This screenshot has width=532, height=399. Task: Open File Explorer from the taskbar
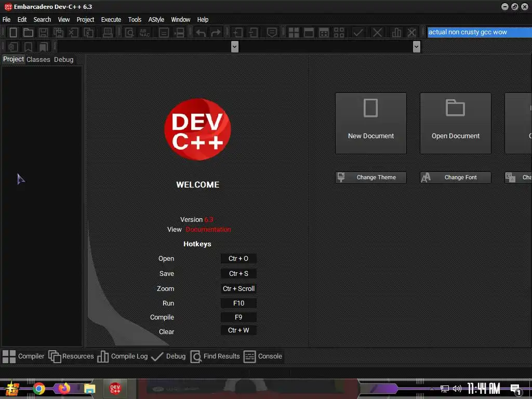(89, 389)
